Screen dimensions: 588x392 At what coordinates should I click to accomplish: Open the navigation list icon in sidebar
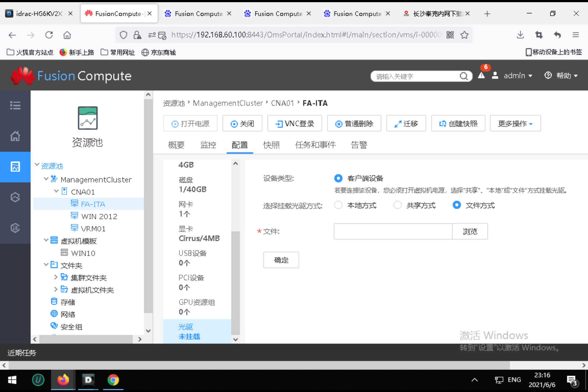coord(15,105)
